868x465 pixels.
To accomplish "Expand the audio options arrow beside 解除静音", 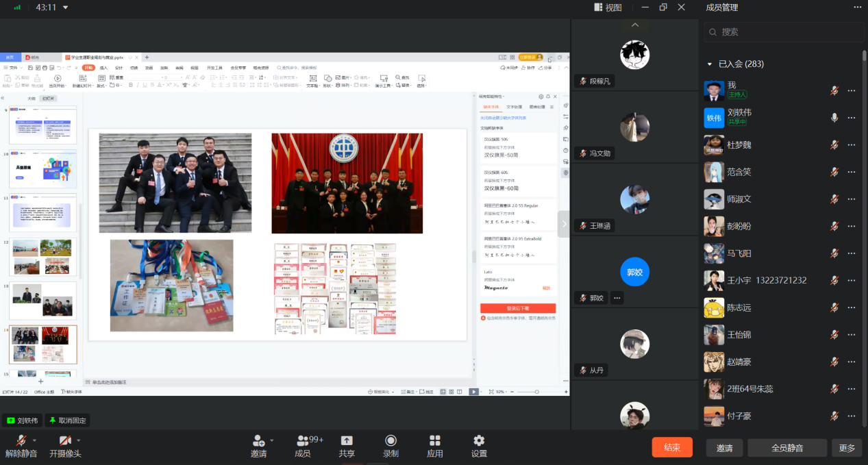I will pyautogui.click(x=34, y=440).
